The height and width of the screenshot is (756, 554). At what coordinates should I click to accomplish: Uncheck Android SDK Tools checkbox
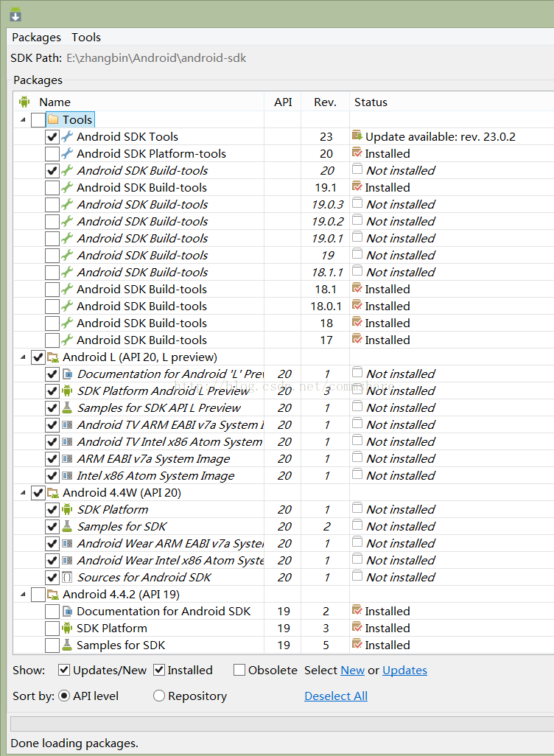(52, 137)
